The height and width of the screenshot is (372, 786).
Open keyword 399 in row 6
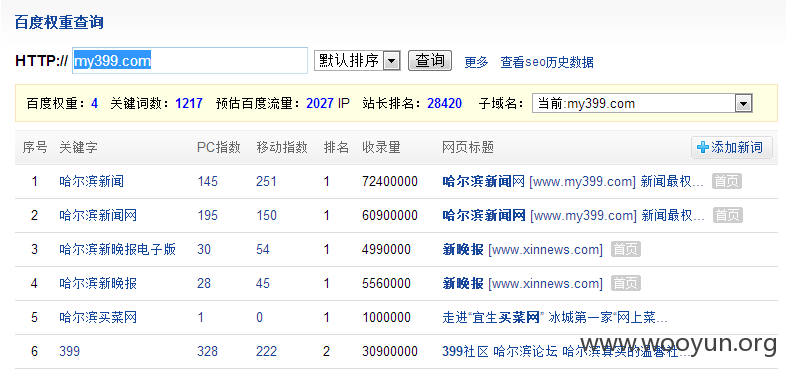69,351
